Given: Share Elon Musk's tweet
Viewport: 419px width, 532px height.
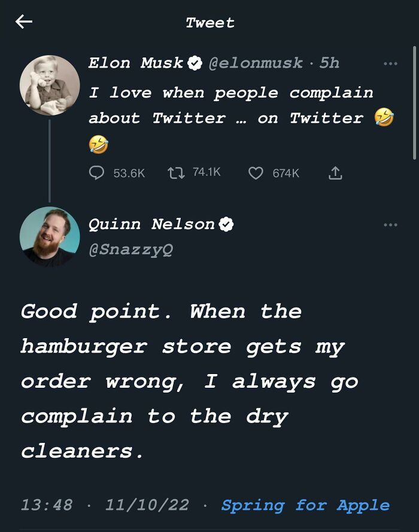Looking at the screenshot, I should (x=336, y=173).
